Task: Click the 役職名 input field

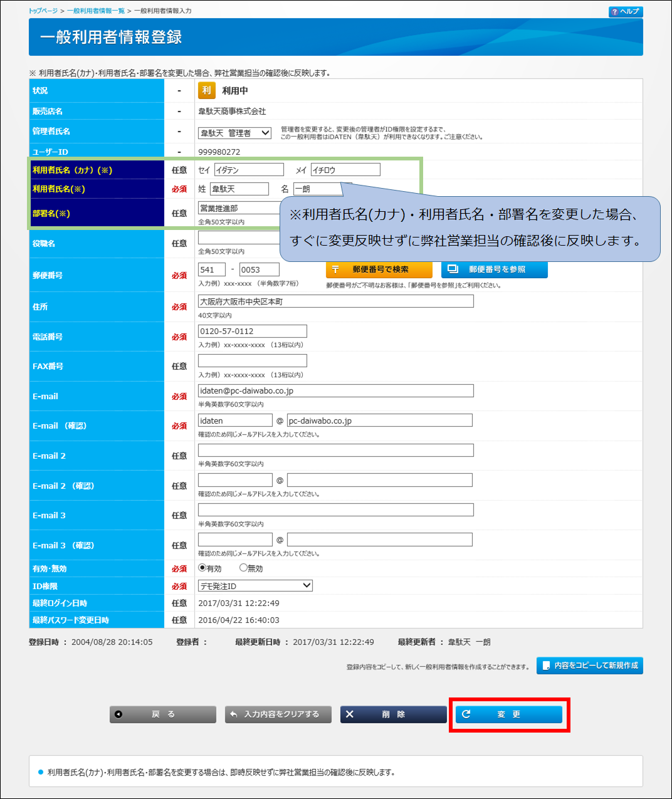Action: point(238,238)
